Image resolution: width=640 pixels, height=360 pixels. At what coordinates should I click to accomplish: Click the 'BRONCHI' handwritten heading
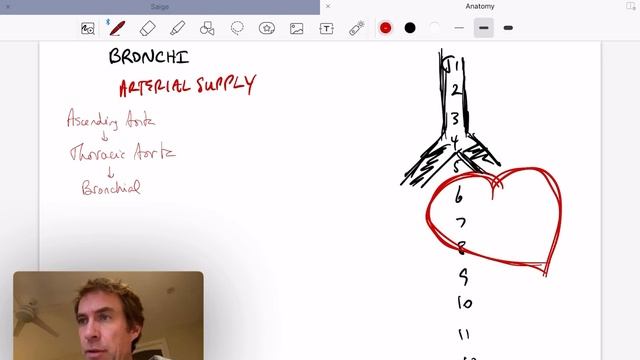point(149,56)
